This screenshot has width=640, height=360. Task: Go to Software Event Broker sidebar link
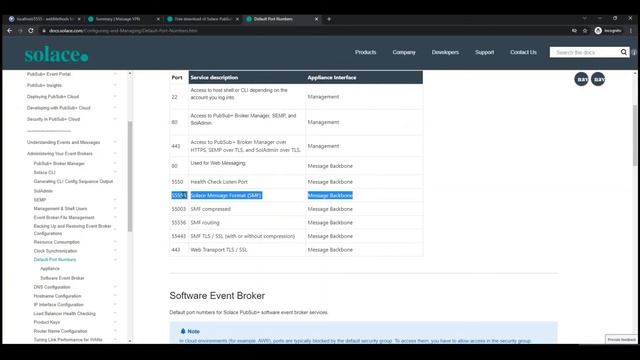coord(62,278)
